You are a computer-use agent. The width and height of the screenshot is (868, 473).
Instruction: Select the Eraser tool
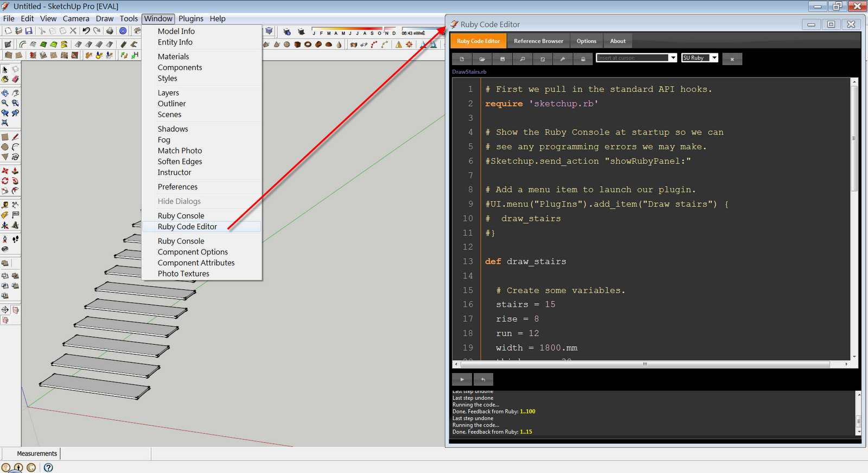point(15,79)
